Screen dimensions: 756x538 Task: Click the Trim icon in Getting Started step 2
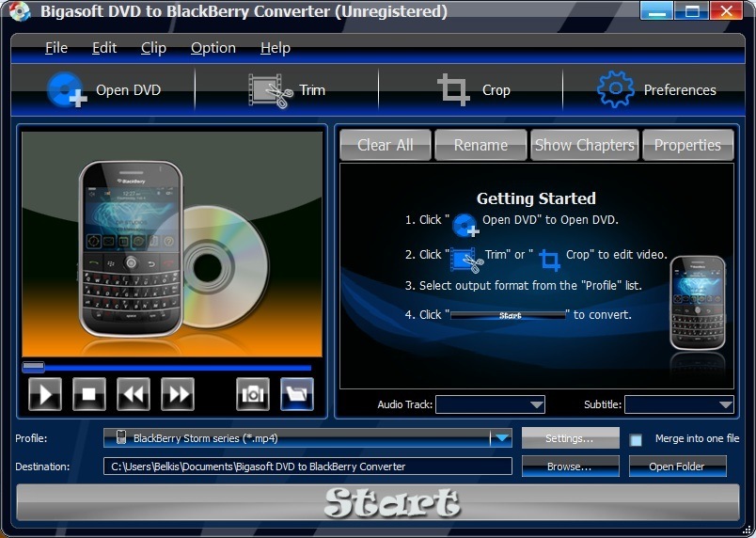(466, 261)
